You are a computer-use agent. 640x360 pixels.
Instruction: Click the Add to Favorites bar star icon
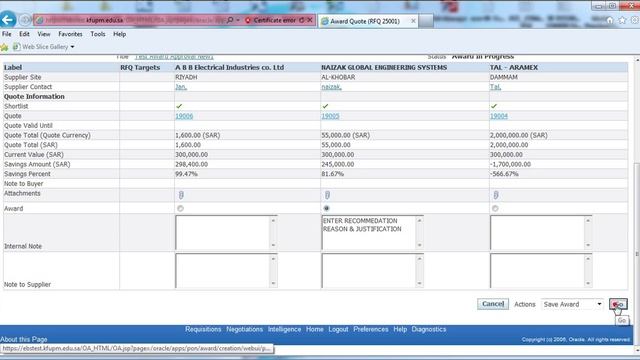pos(4,47)
